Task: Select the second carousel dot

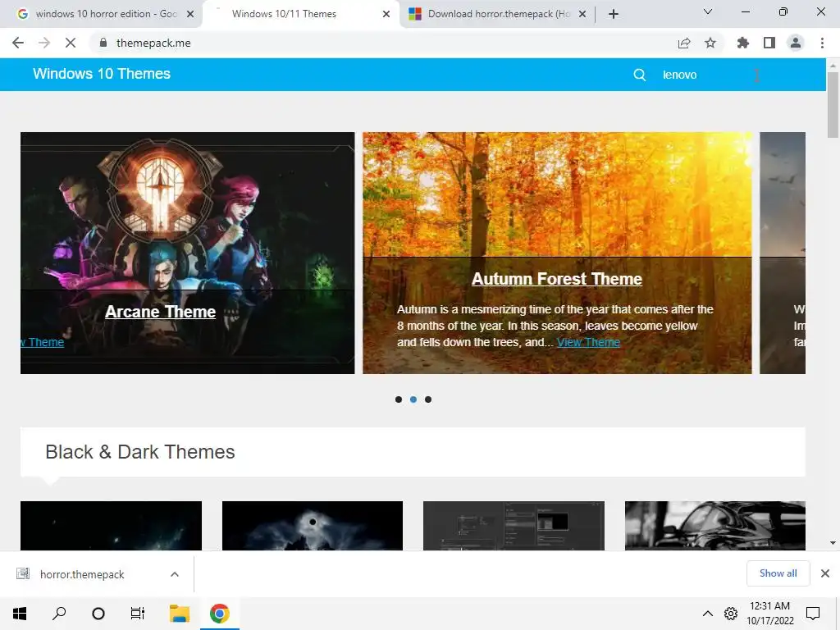Action: point(413,399)
